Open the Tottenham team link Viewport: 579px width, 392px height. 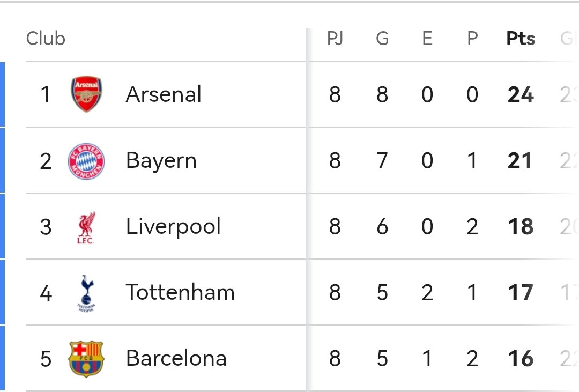click(180, 293)
